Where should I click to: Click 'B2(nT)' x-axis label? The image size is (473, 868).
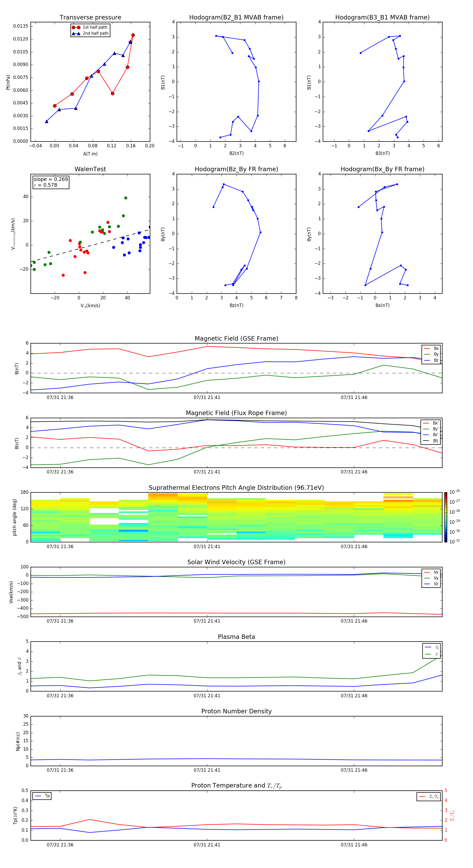click(236, 153)
